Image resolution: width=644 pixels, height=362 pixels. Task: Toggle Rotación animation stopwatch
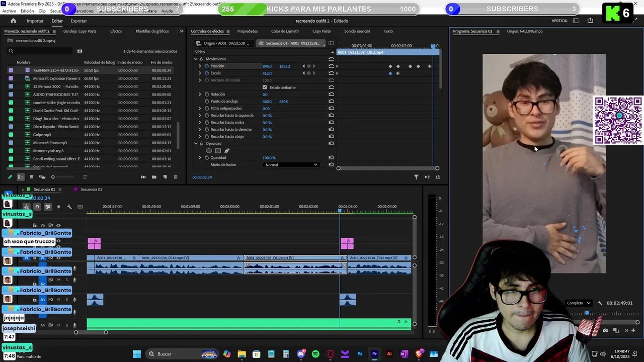point(207,95)
